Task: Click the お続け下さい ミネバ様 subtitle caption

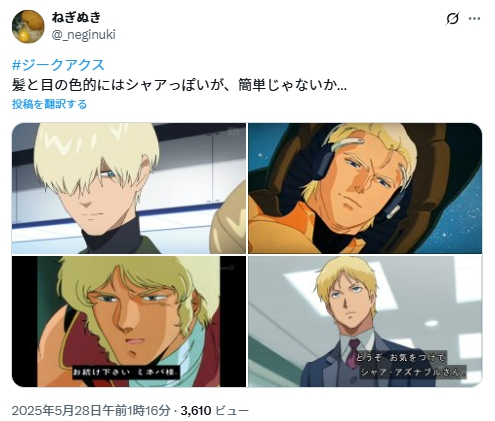Action: (127, 372)
